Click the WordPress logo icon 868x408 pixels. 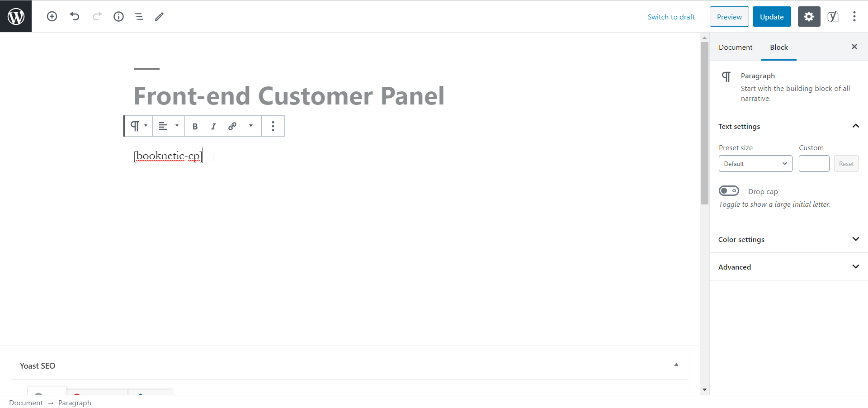[x=16, y=16]
